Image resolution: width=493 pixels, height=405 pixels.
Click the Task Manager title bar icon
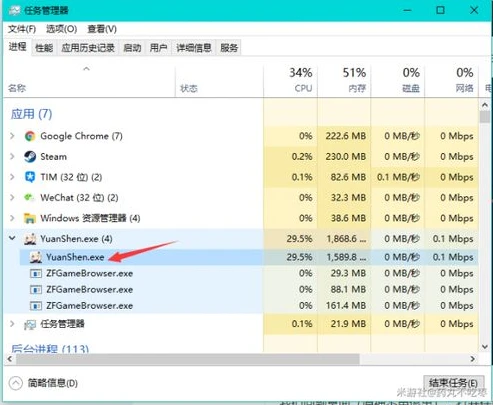coord(15,11)
